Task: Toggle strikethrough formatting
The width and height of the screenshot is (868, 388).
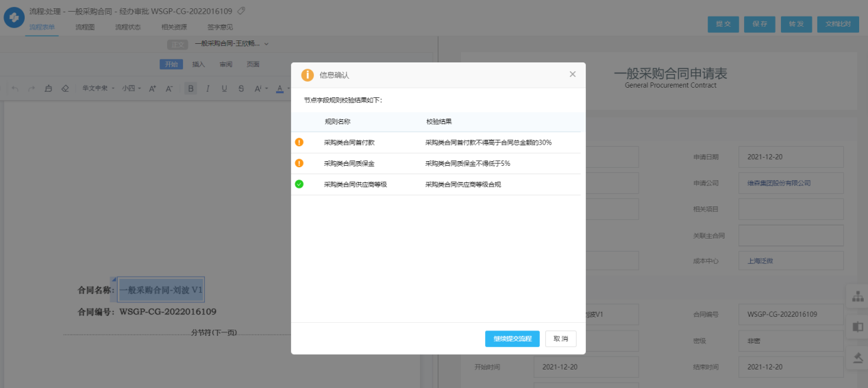Action: pos(241,88)
